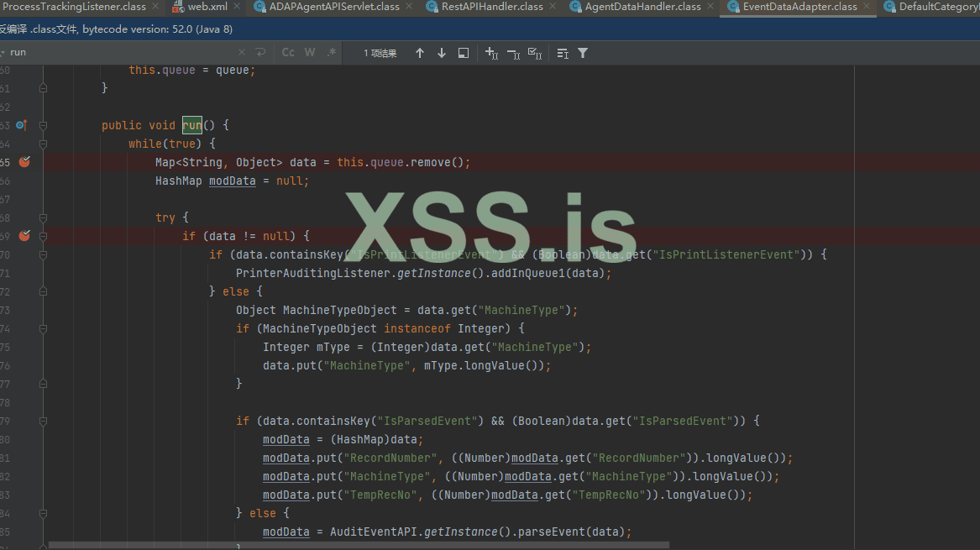This screenshot has height=550, width=980.
Task: Unselect the current occurrence
Action: pos(513,53)
